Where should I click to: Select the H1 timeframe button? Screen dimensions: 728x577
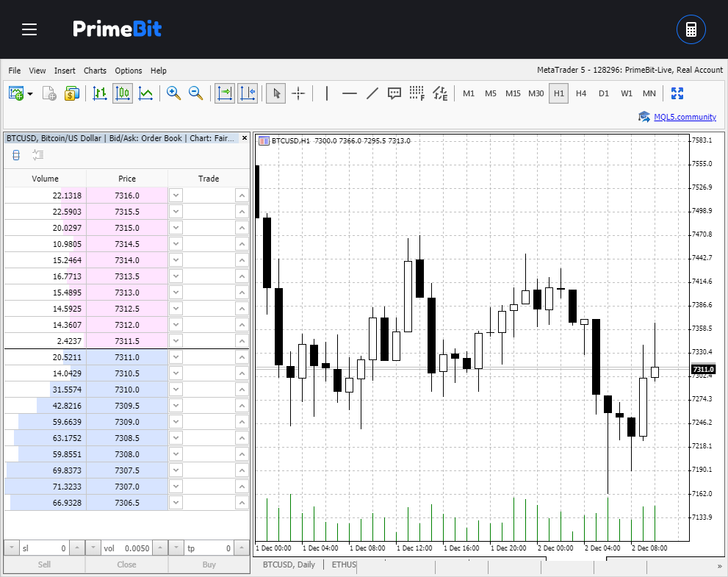558,93
